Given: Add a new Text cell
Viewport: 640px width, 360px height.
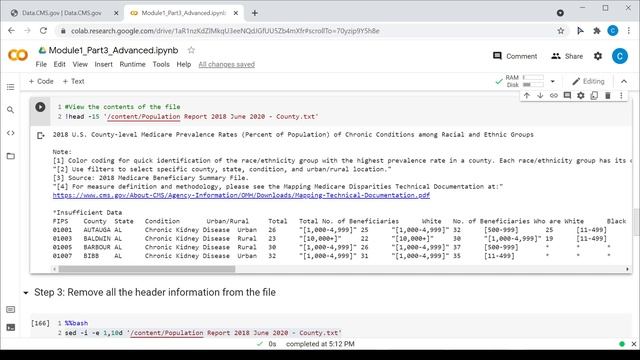Looking at the screenshot, I should pos(73,81).
